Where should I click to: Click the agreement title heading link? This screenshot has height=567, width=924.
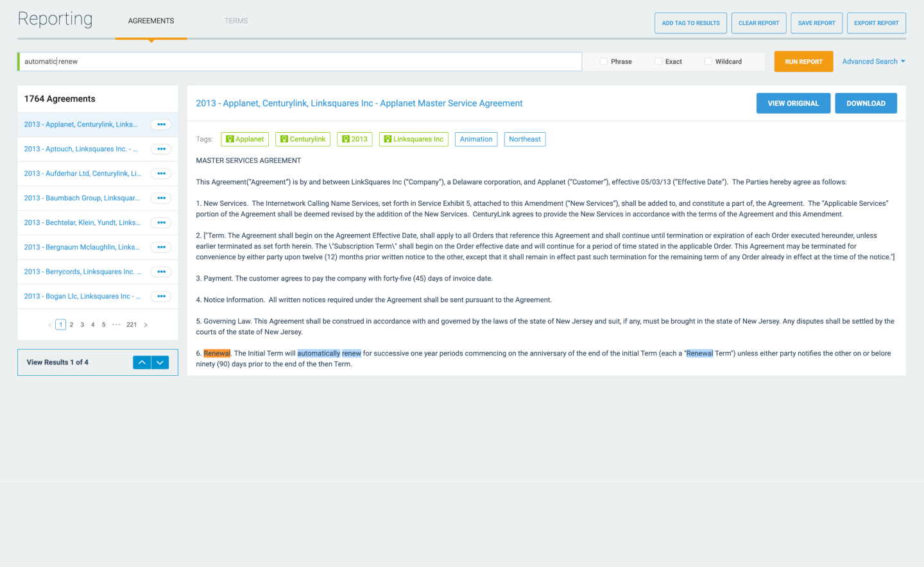pyautogui.click(x=359, y=103)
